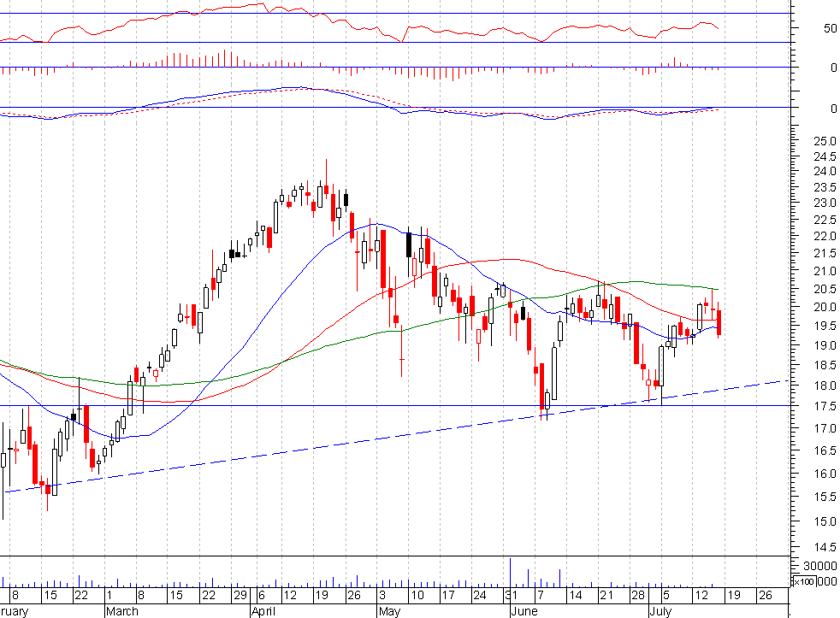Click the 10 date label in May
Viewport: 840px width, 618px height.
pyautogui.click(x=417, y=596)
